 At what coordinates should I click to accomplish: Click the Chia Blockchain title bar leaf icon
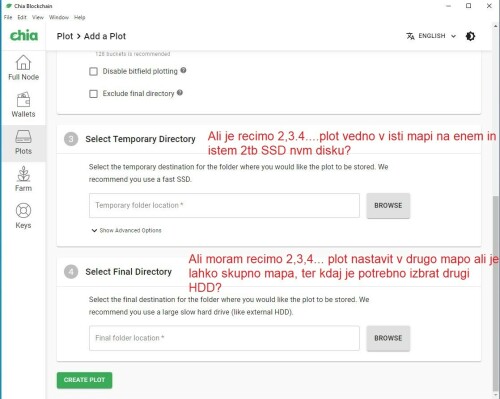coord(9,6)
